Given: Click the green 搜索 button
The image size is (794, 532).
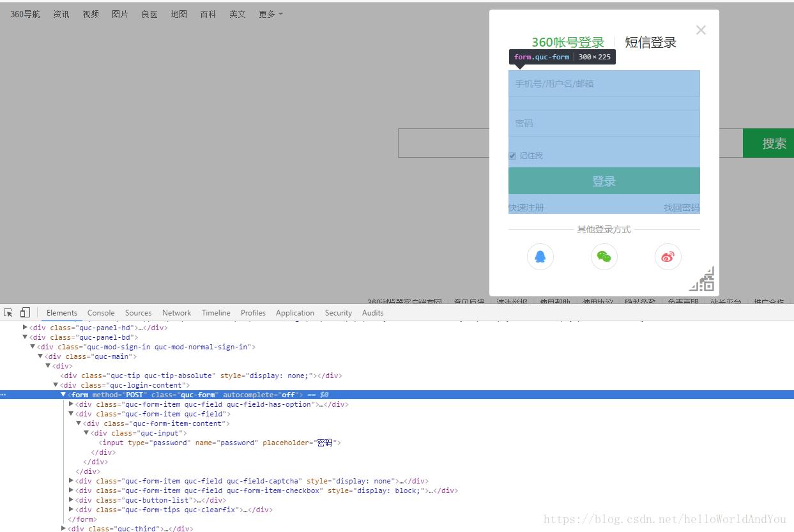Looking at the screenshot, I should pyautogui.click(x=768, y=143).
